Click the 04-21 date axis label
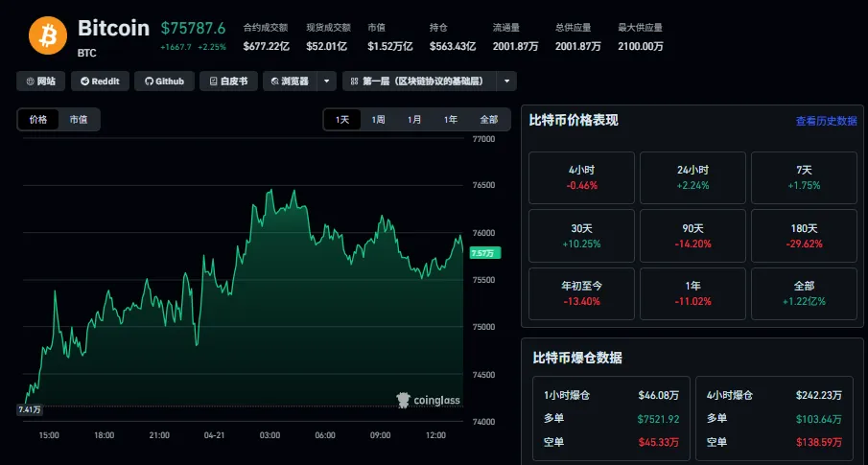Viewport: 868px width, 465px height. point(214,435)
